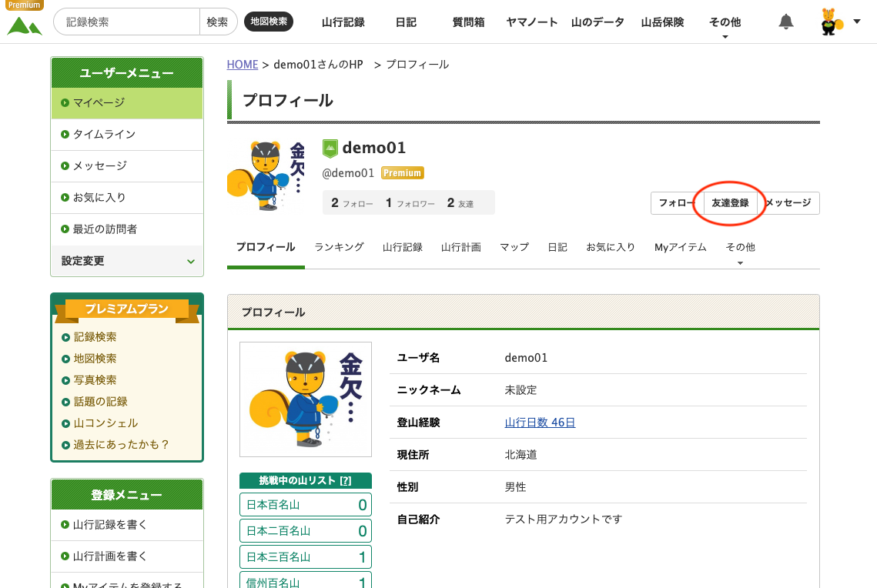Viewport: 877px width, 588px height.
Task: Switch to プロフィール tab
Action: coord(266,247)
